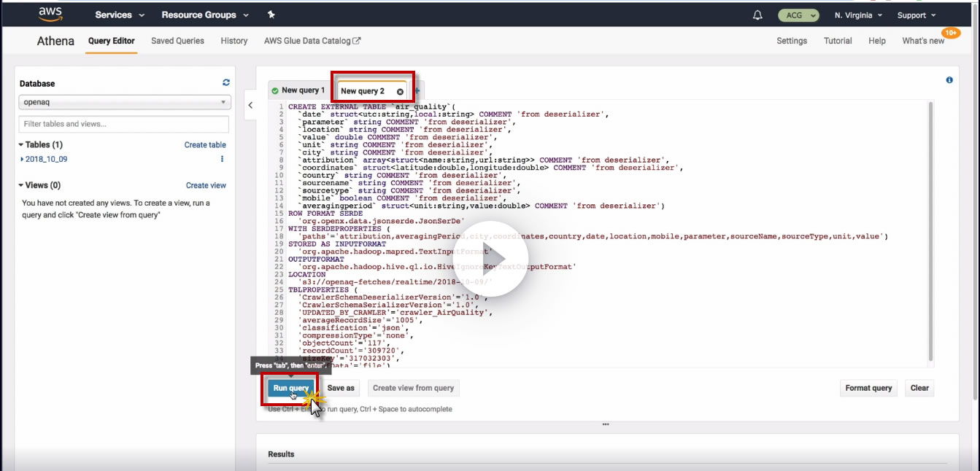Close the New query 2 tab
The height and width of the screenshot is (471, 980).
(x=400, y=91)
